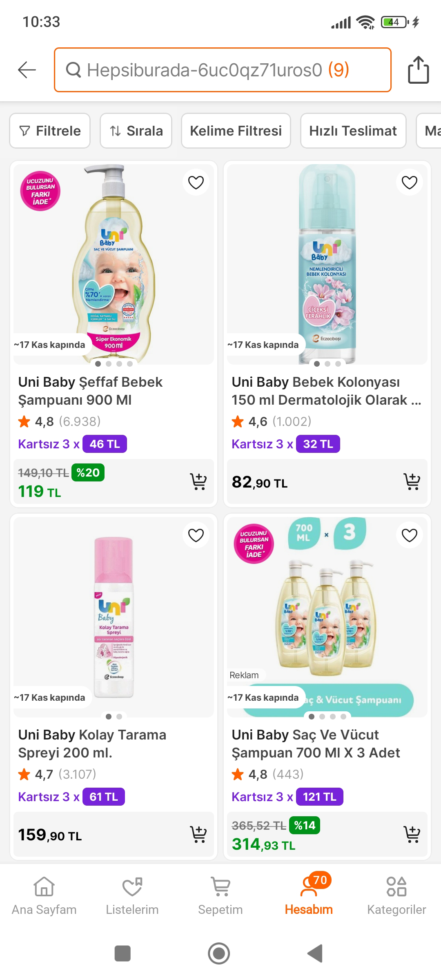Open Uni Baby Kolay Tarama Spreyi title

(x=92, y=744)
